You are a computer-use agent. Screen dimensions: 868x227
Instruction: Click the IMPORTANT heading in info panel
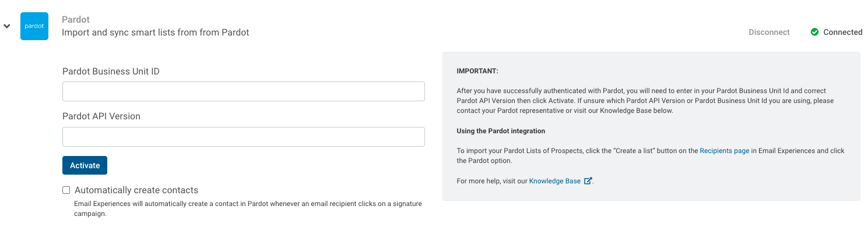[x=477, y=71]
